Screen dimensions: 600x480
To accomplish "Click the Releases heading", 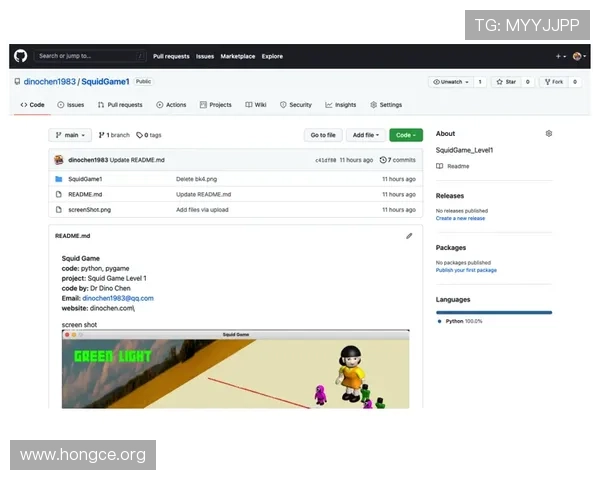I will pyautogui.click(x=450, y=196).
